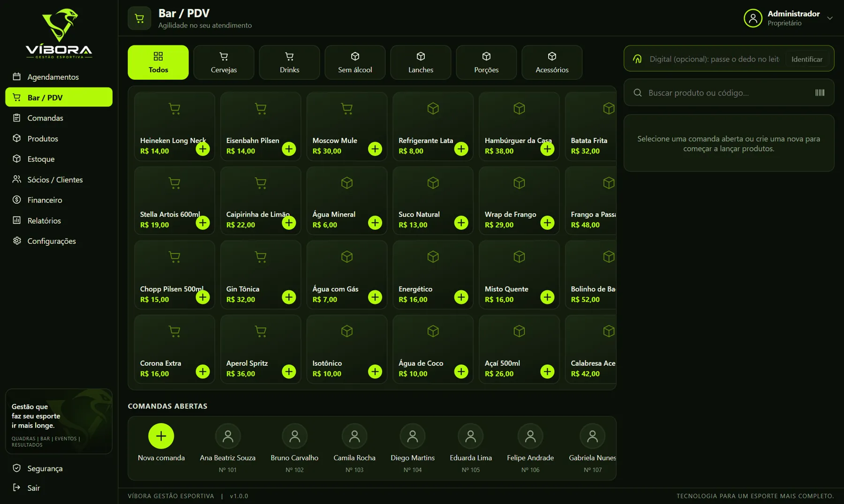Open Camila Rocha comanda Nº 103
The height and width of the screenshot is (504, 844).
tap(354, 448)
